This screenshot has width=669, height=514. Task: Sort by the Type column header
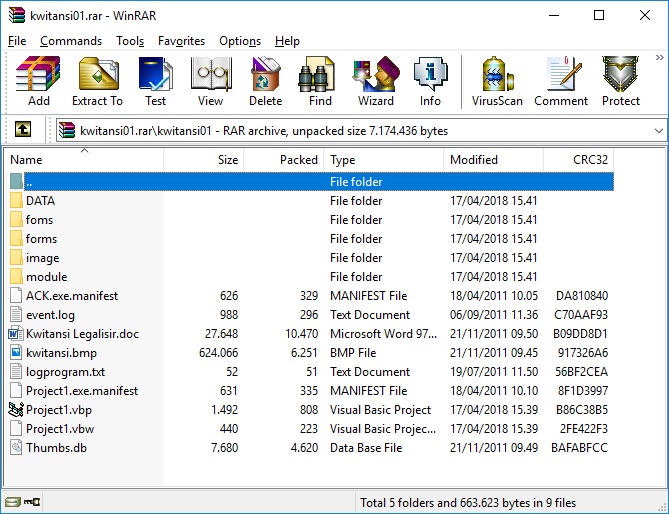(x=384, y=160)
